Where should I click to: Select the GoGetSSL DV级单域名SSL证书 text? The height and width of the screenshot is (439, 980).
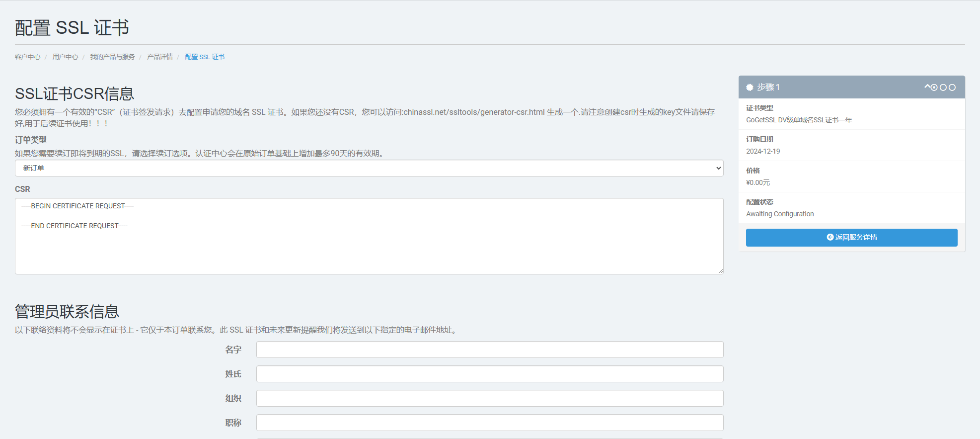[799, 120]
